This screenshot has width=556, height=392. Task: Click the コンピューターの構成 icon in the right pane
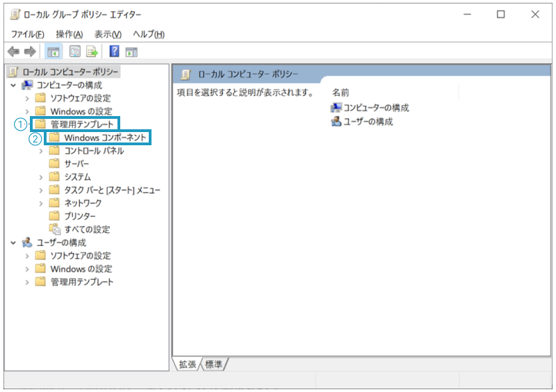pos(336,108)
